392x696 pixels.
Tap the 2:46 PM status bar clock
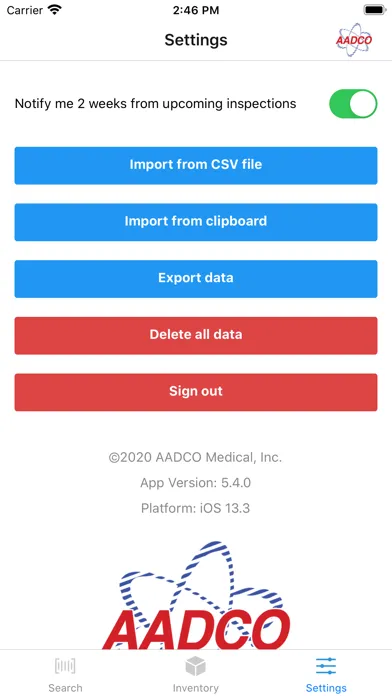(196, 10)
